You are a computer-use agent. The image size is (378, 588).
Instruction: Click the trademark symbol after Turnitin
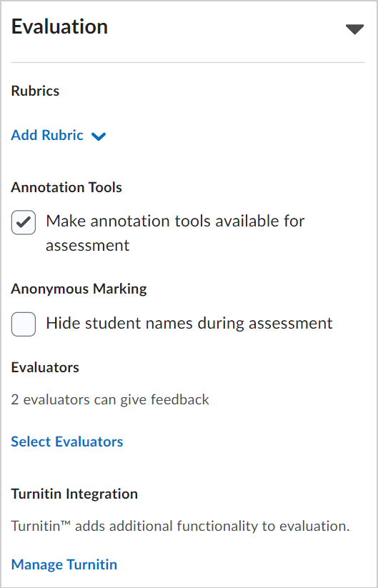pos(66,524)
